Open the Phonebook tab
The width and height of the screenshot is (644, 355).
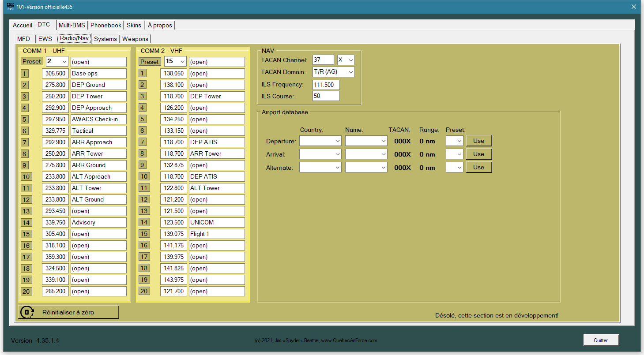[x=106, y=25]
